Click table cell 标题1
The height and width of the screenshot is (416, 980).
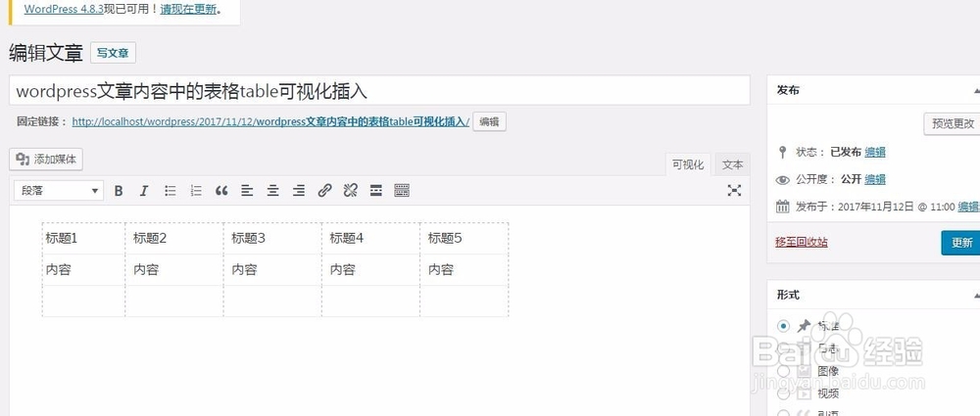coord(83,239)
